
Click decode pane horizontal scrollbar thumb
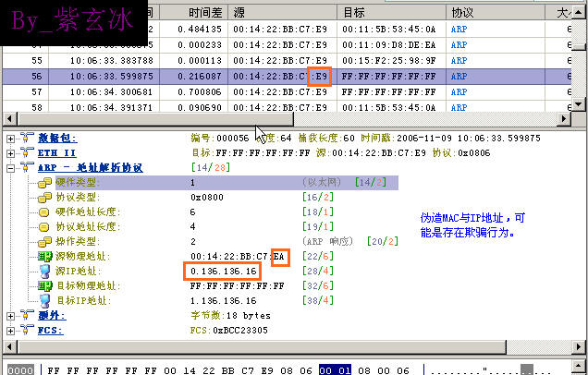tap(262, 347)
